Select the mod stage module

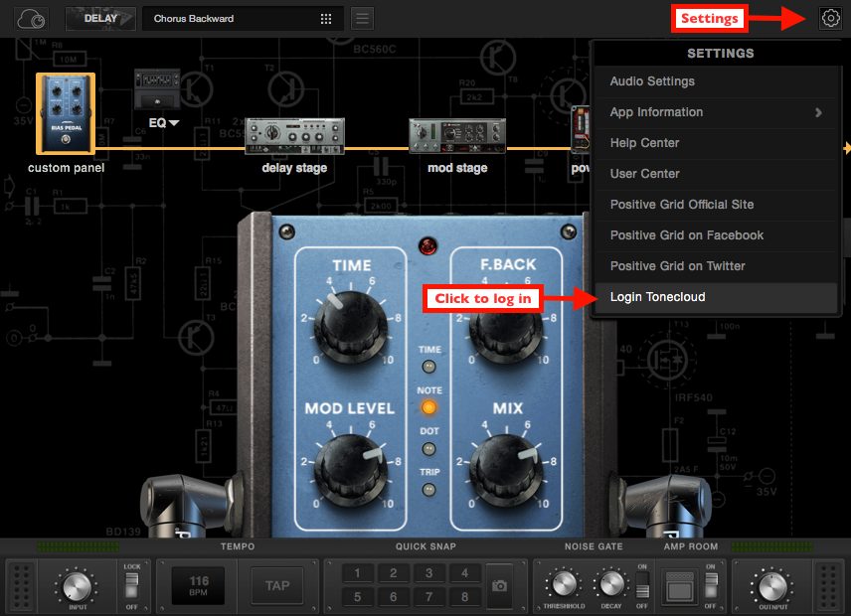[x=456, y=136]
